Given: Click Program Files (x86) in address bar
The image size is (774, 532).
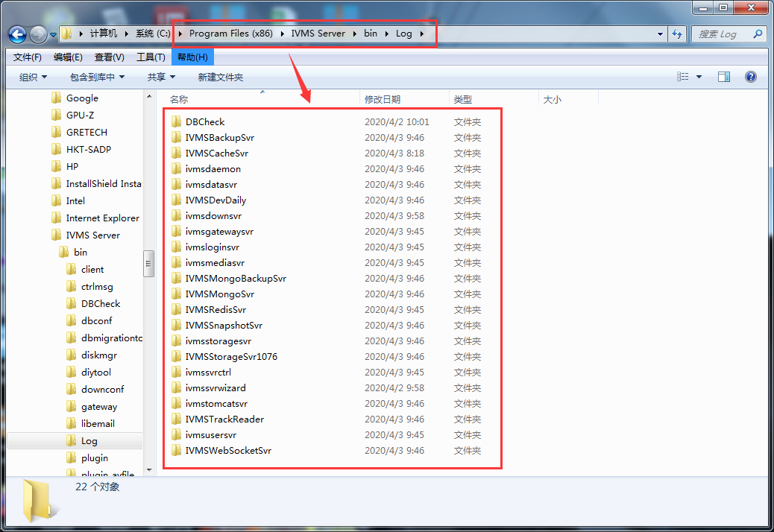Looking at the screenshot, I should point(231,34).
